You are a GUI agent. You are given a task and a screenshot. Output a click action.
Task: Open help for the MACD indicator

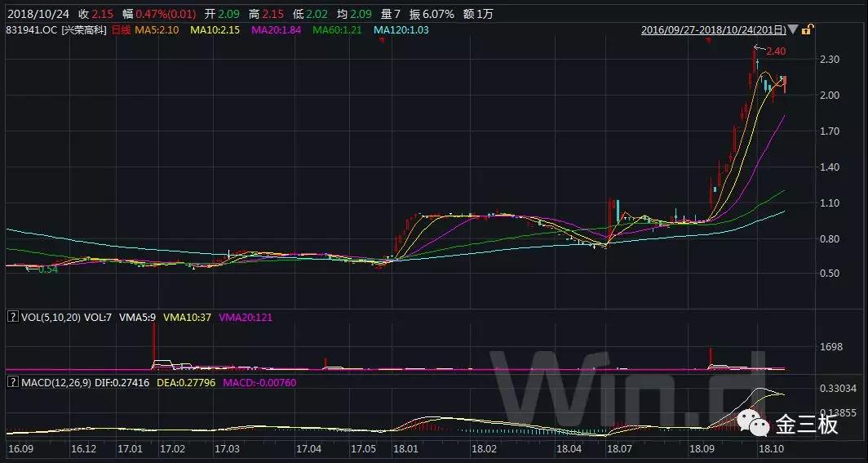(11, 381)
